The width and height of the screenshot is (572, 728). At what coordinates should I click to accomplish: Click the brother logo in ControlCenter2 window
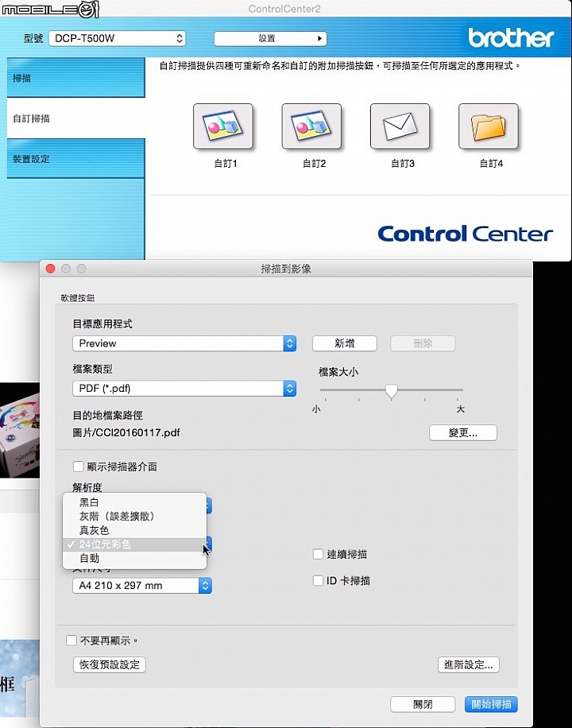511,37
